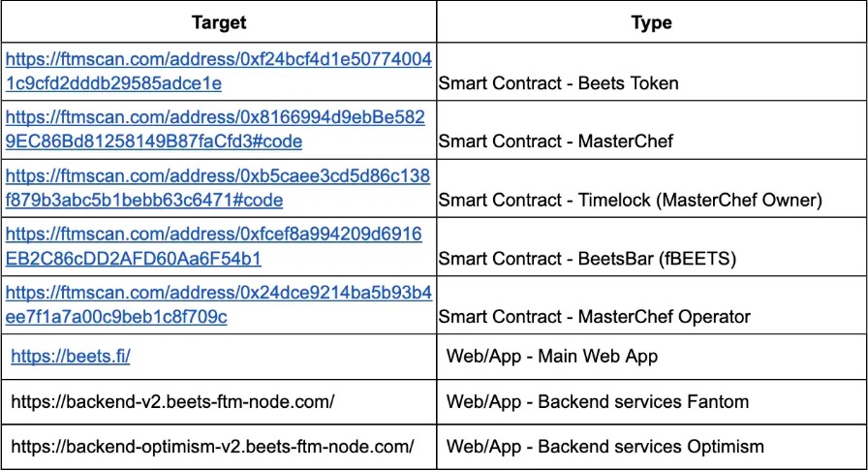Click the Type column header
This screenshot has height=471, width=868.
[652, 22]
